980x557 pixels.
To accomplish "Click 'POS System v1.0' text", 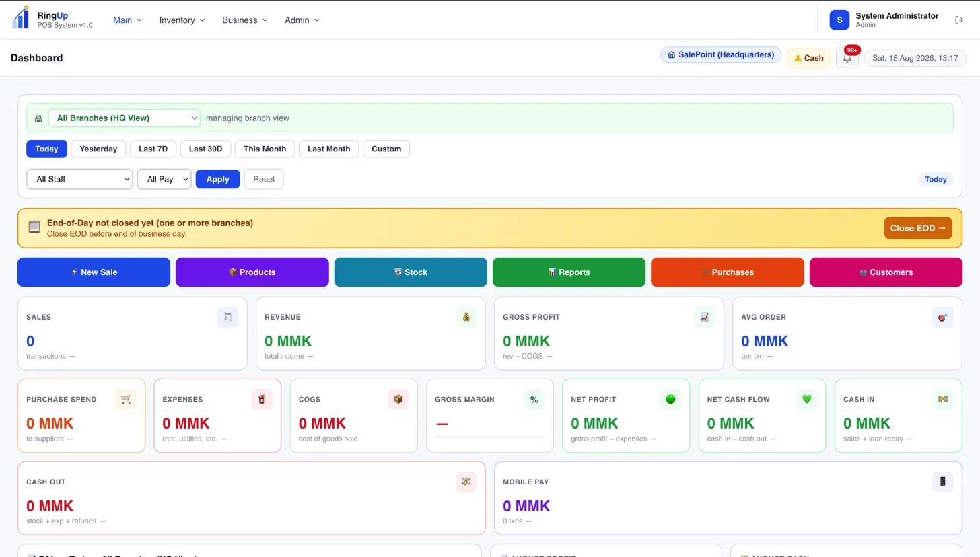I will (x=65, y=25).
